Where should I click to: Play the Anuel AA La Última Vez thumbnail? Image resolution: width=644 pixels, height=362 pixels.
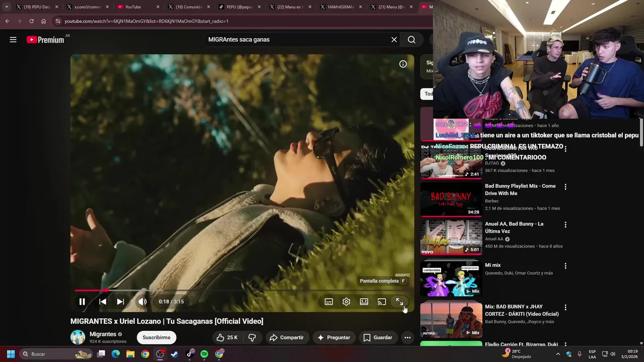click(x=451, y=237)
